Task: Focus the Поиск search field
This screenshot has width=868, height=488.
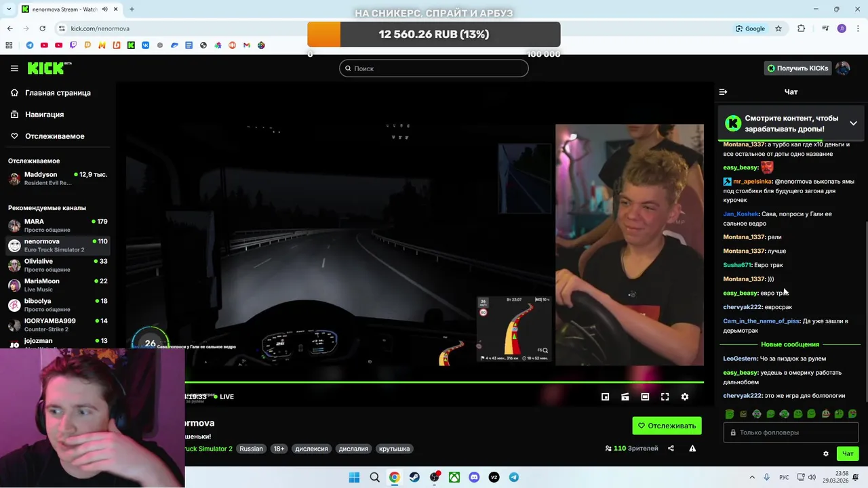Action: pyautogui.click(x=434, y=68)
